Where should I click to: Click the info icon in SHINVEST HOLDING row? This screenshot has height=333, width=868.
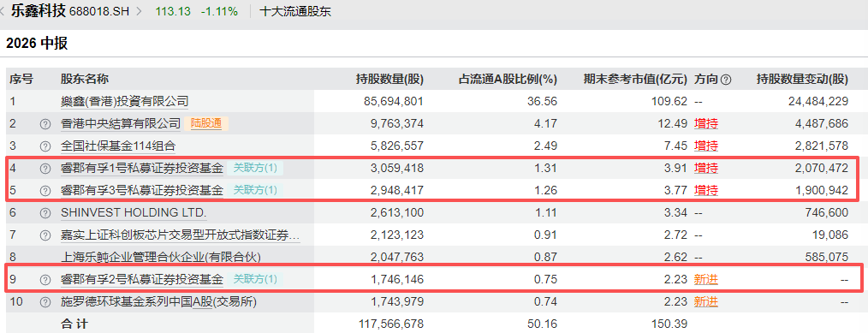45,213
